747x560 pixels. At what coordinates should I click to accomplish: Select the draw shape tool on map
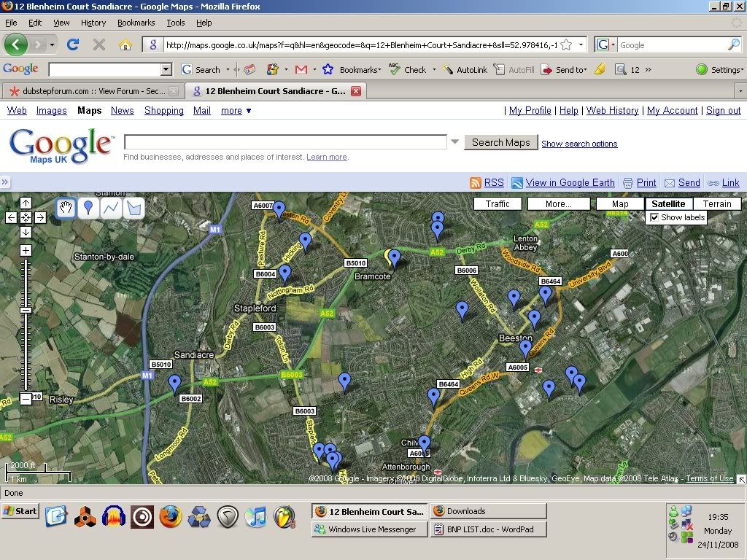[x=134, y=208]
